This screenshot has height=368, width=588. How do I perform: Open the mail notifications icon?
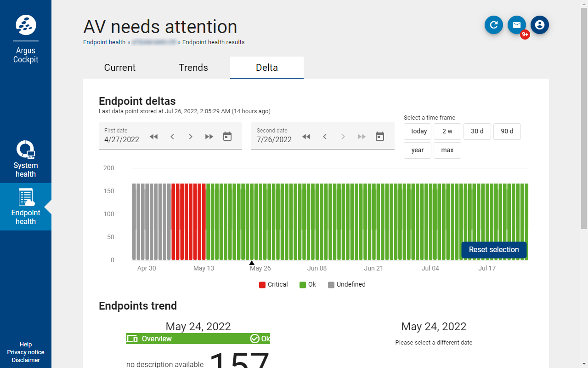pos(517,25)
